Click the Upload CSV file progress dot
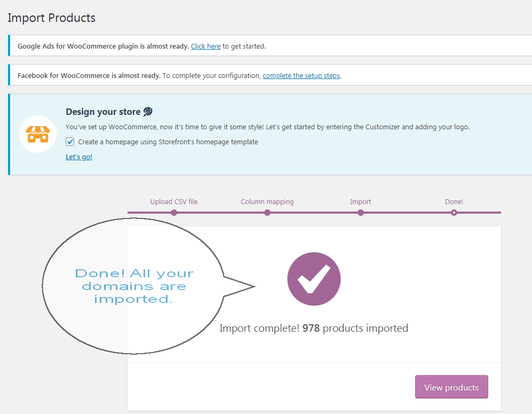Screen dimensions: 532x414 tap(174, 213)
